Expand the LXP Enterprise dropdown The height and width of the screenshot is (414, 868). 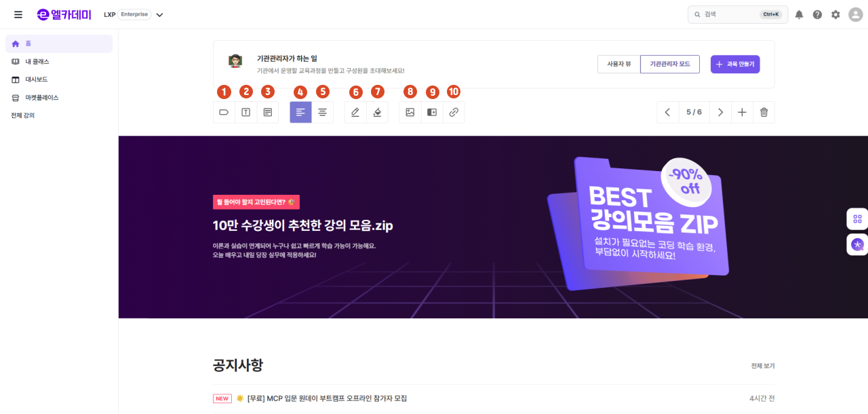pos(159,14)
